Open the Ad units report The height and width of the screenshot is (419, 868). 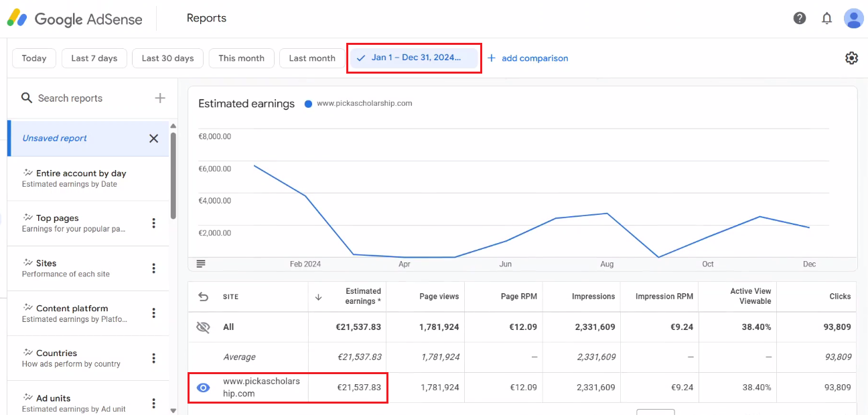click(x=88, y=400)
